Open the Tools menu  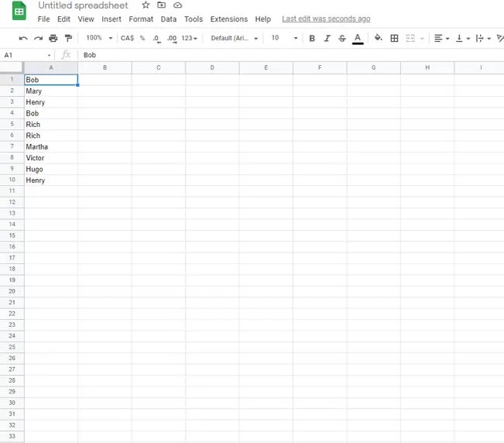coord(194,19)
